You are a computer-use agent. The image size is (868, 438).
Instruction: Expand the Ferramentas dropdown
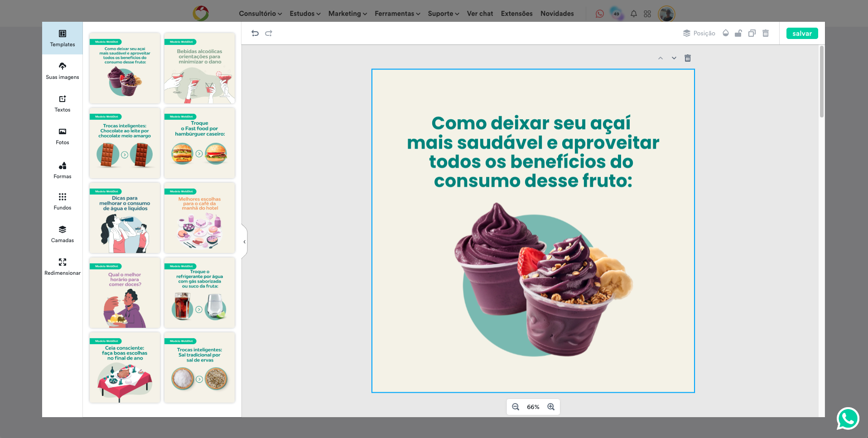[397, 14]
